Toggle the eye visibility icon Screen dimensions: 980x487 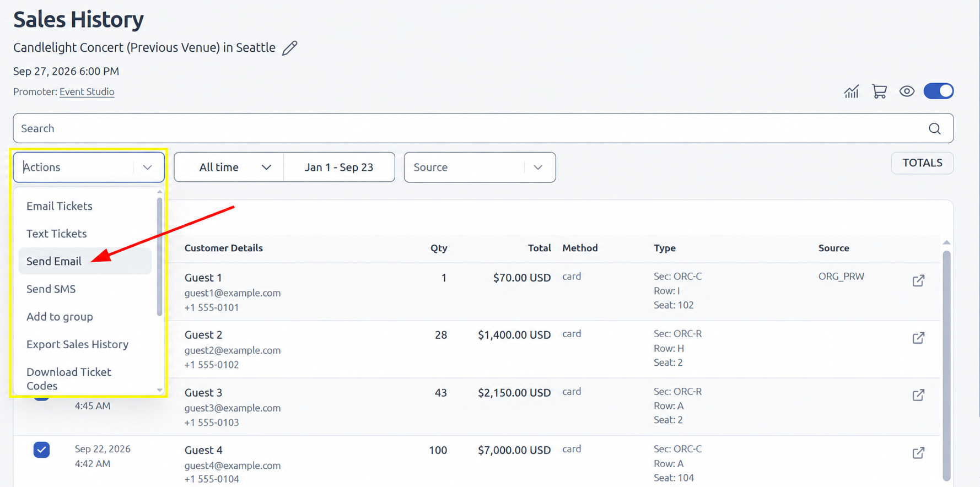[x=907, y=91]
